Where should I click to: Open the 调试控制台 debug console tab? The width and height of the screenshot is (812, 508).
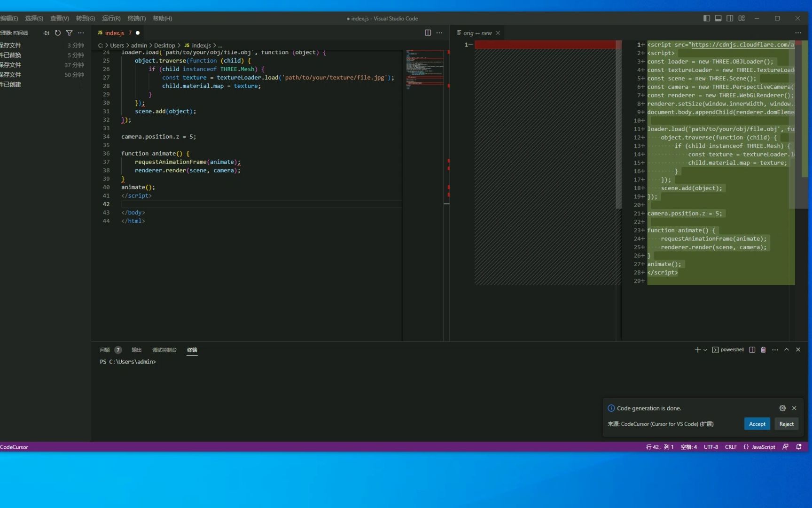[164, 350]
